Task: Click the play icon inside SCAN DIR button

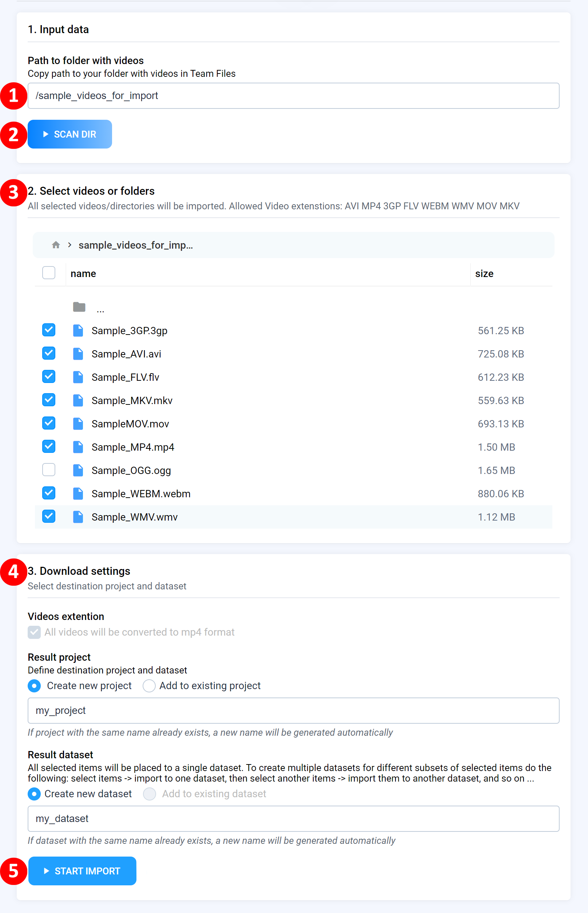Action: point(47,134)
